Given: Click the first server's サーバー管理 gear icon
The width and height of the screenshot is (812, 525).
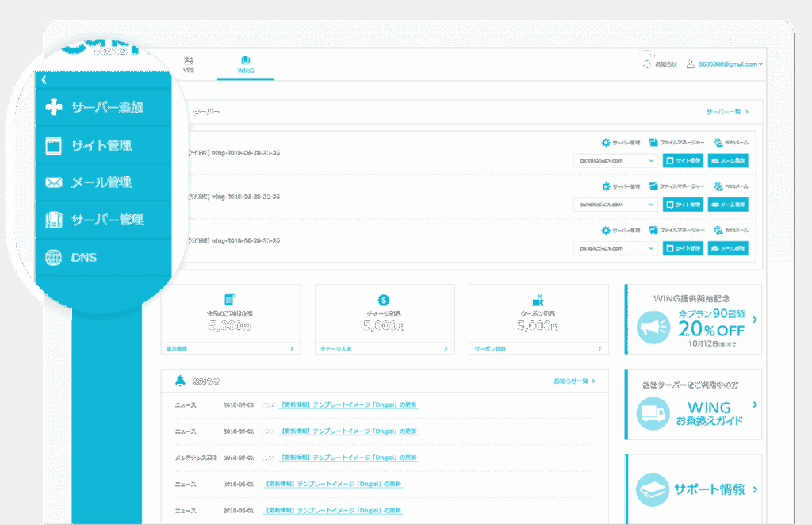Looking at the screenshot, I should [x=606, y=143].
